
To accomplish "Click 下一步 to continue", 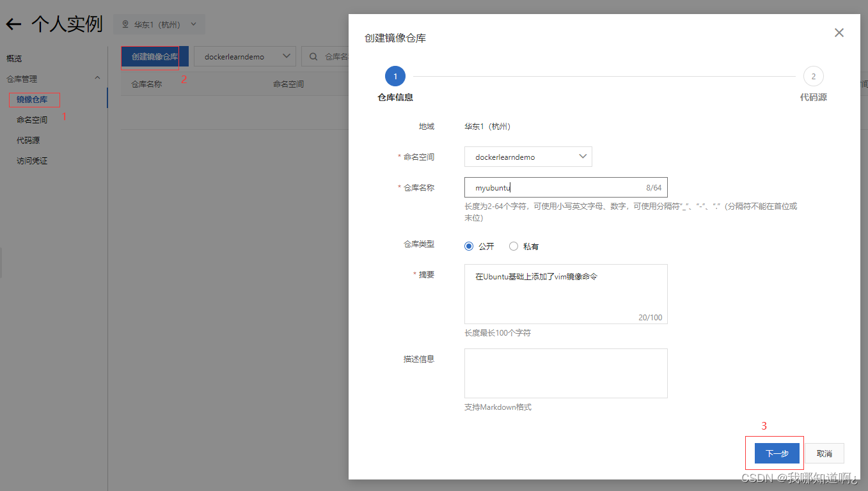I will (x=777, y=453).
